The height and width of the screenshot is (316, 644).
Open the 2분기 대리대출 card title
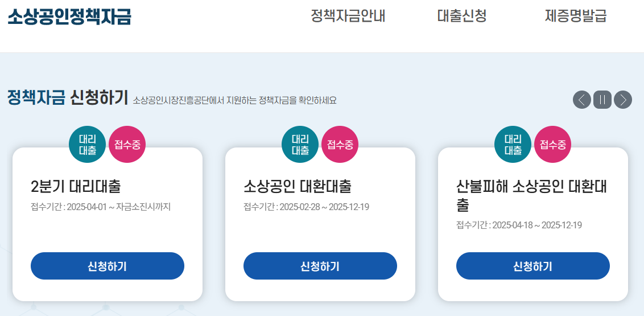click(76, 186)
